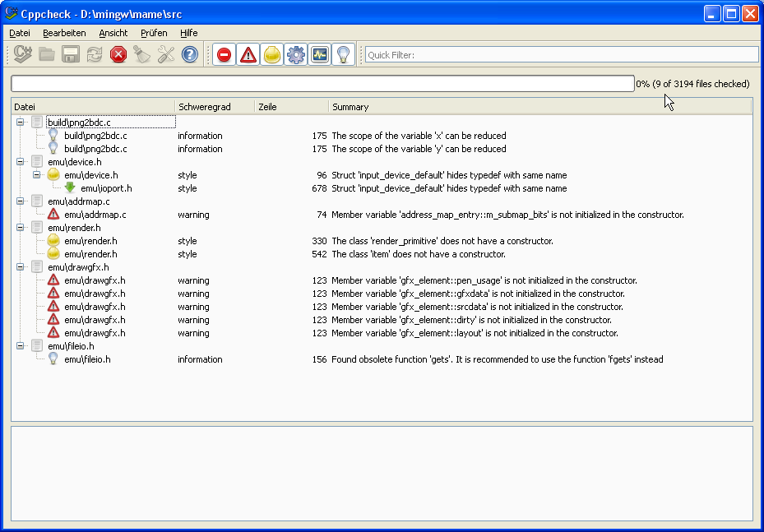Toggle display of warning messages
764x532 pixels.
[248, 54]
